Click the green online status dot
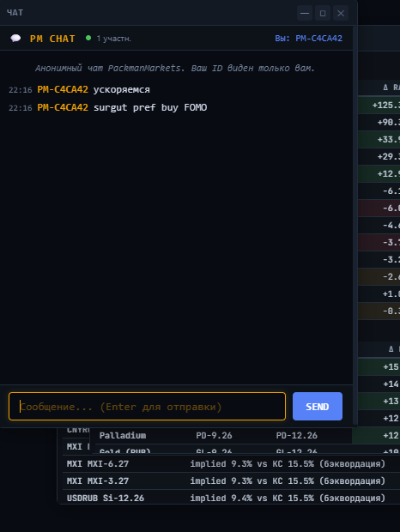Viewport: 400px width, 532px height. tap(88, 38)
